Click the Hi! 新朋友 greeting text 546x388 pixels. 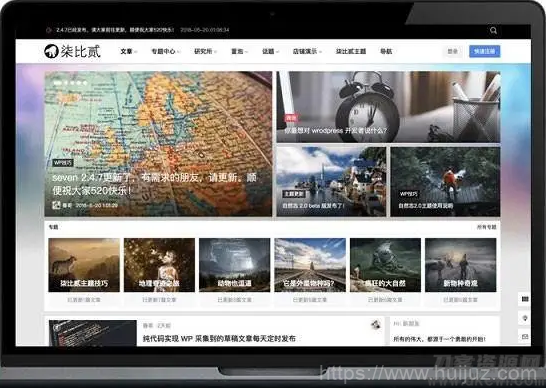(x=406, y=324)
